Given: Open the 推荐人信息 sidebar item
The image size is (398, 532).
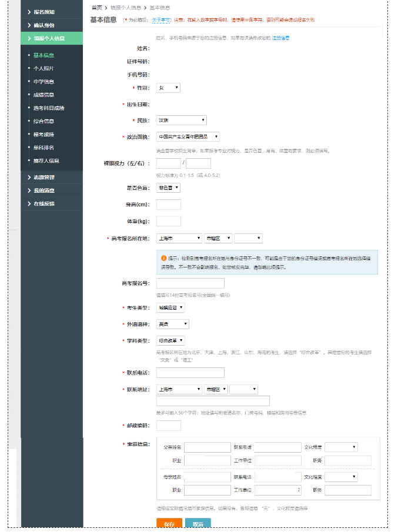Looking at the screenshot, I should coord(46,160).
